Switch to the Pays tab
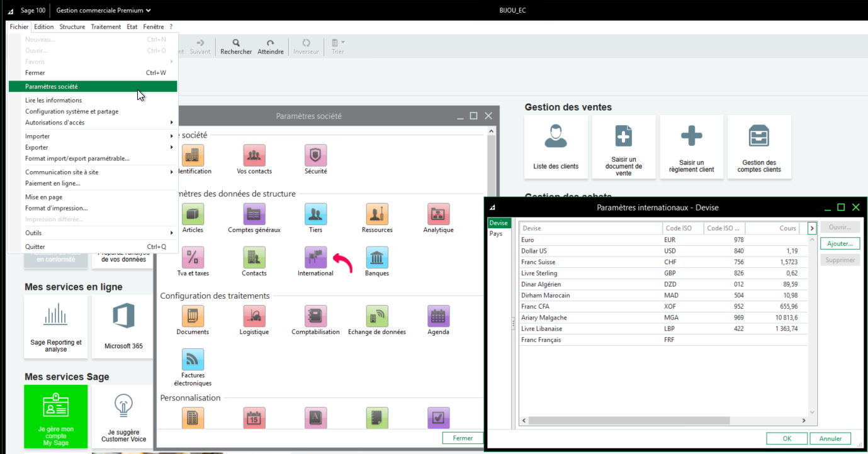The width and height of the screenshot is (868, 454). 496,233
